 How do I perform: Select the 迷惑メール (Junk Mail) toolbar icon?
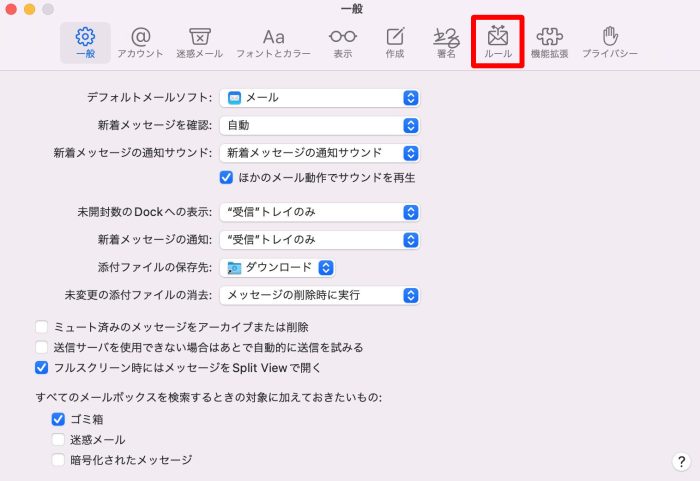199,43
